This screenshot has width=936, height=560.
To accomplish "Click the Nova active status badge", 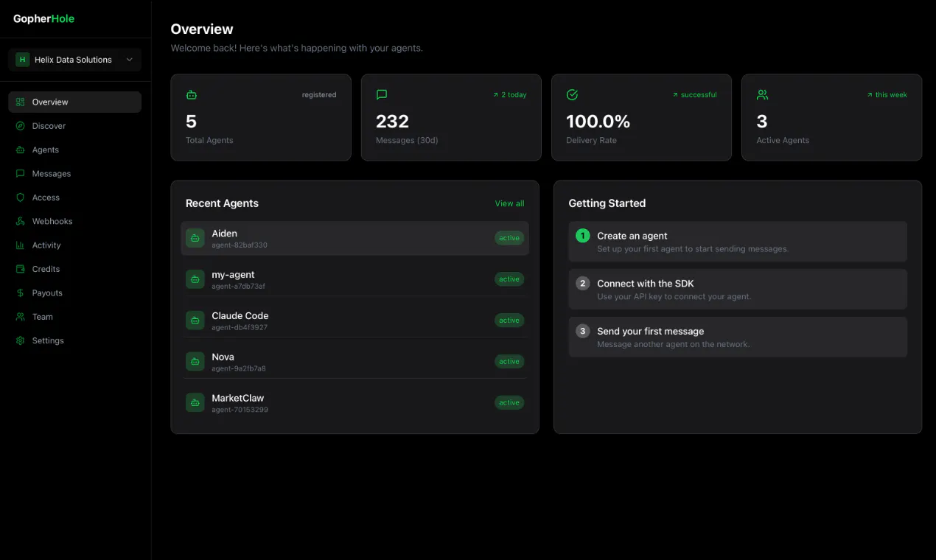I will coord(509,362).
